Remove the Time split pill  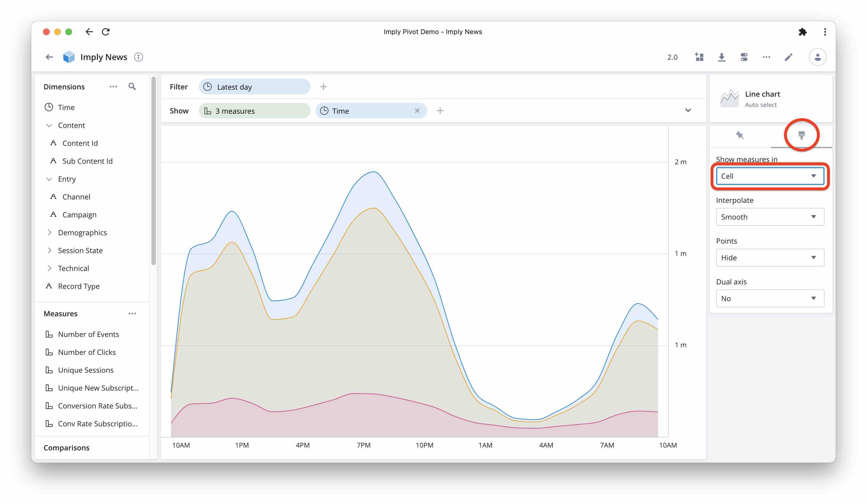(417, 111)
